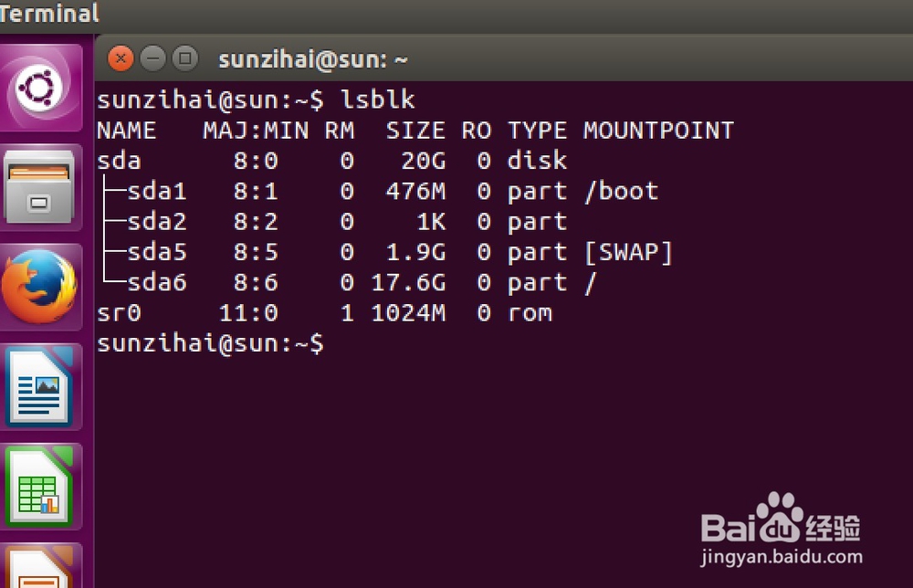Launch the Files file manager icon

pos(39,187)
